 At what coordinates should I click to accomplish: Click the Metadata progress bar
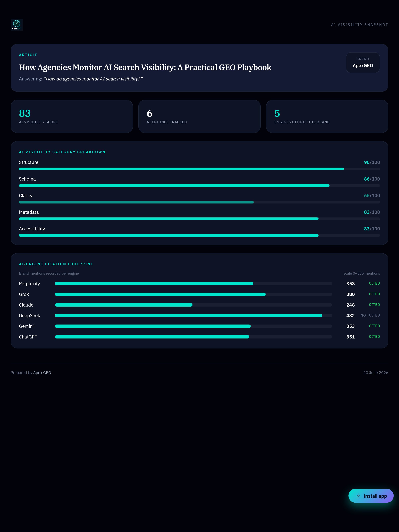tap(199, 219)
